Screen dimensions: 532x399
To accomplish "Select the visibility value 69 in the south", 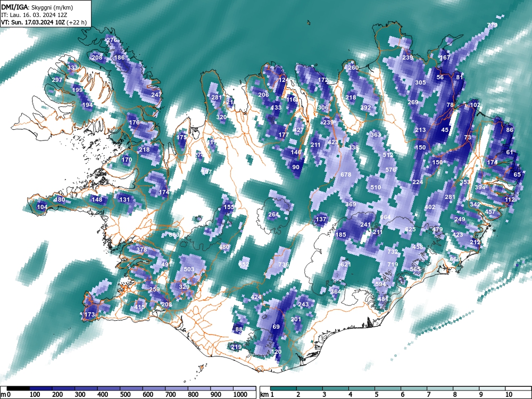I will 276,327.
